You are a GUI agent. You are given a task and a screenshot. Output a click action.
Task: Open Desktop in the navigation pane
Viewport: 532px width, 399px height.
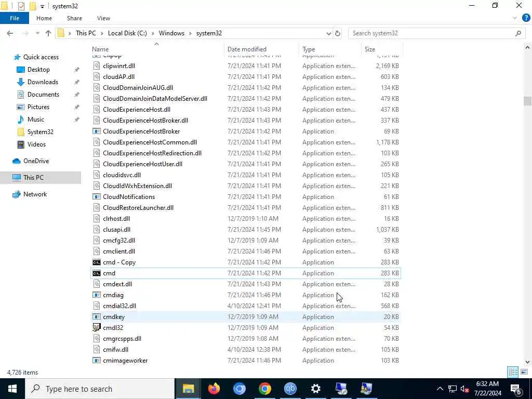pos(38,70)
